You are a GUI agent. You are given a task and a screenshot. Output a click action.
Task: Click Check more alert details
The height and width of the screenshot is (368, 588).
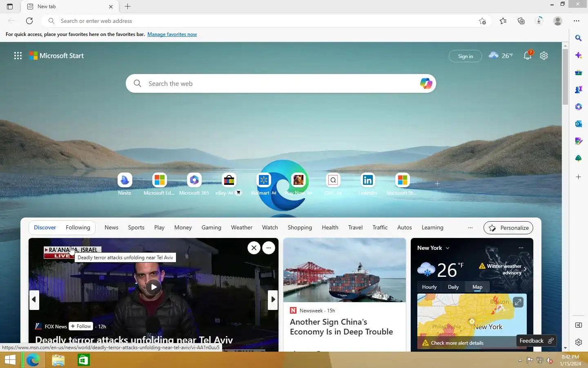(x=457, y=343)
